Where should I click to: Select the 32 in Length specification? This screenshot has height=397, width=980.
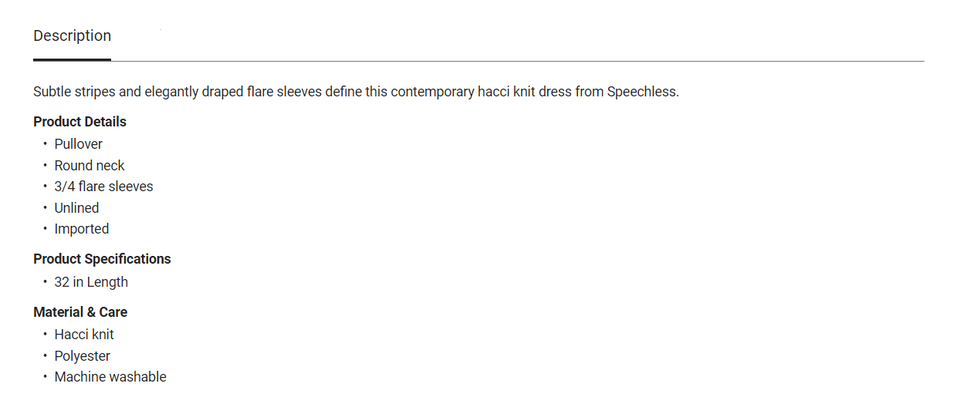point(91,282)
